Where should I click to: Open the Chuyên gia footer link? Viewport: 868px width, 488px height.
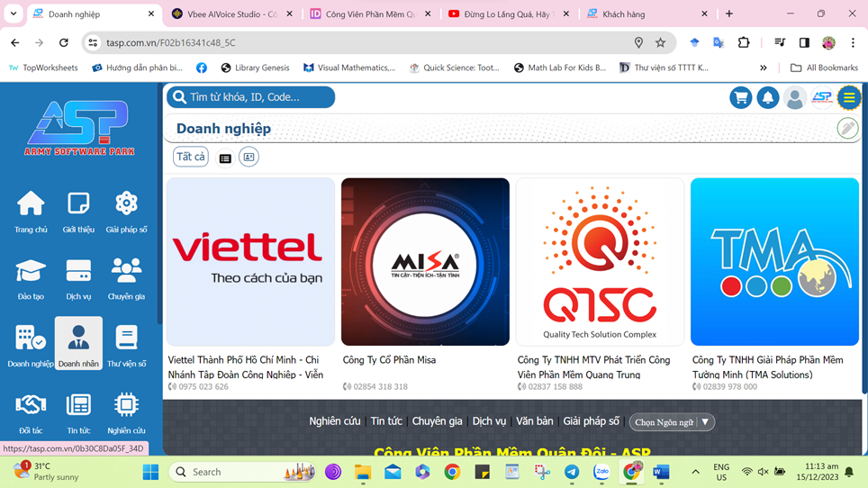pos(437,421)
